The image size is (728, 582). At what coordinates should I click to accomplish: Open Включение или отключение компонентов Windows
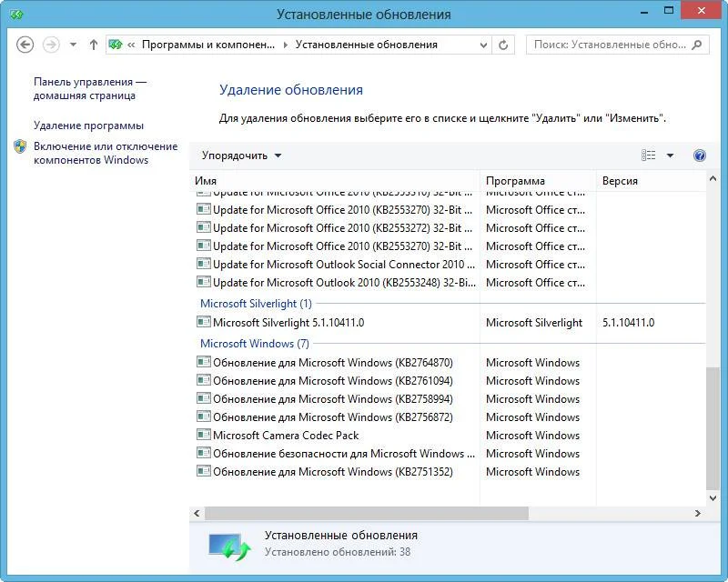coord(106,153)
